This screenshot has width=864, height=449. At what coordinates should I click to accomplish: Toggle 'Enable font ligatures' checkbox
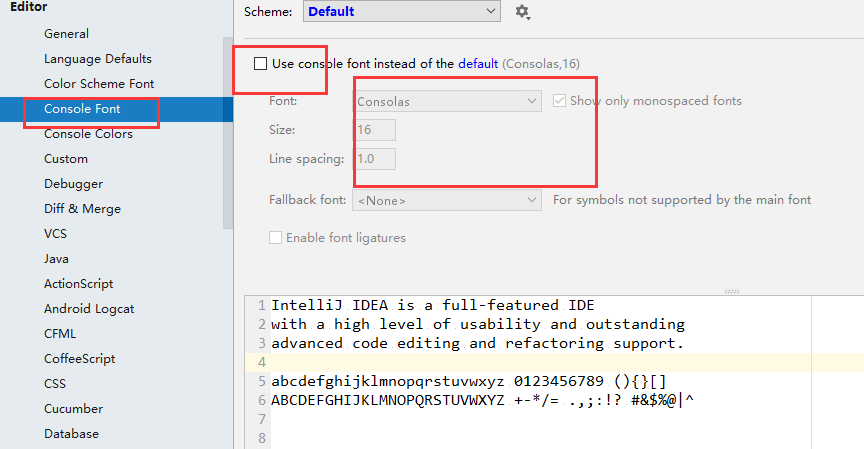276,238
